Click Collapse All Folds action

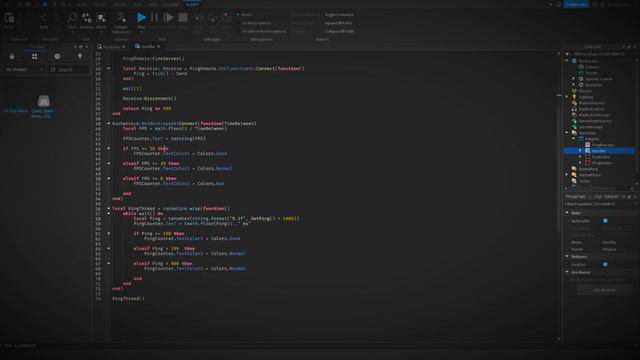339,31
